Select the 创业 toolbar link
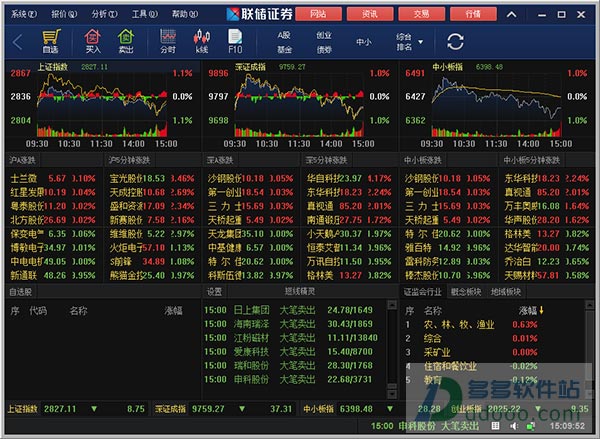600x439 pixels. [324, 35]
